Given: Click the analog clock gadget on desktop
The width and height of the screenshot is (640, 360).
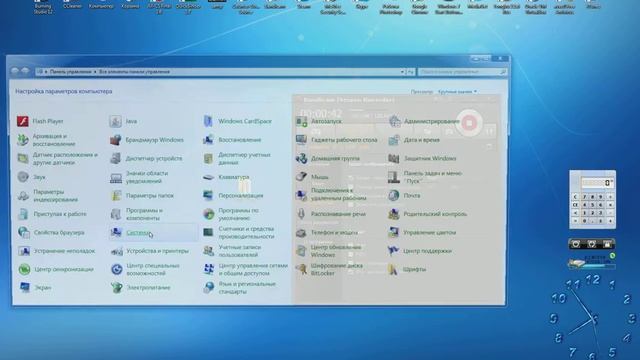Looking at the screenshot, I should pyautogui.click(x=593, y=318).
